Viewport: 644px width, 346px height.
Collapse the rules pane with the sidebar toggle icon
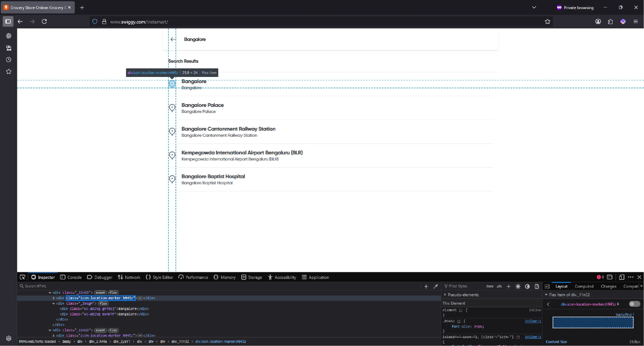coord(547,286)
